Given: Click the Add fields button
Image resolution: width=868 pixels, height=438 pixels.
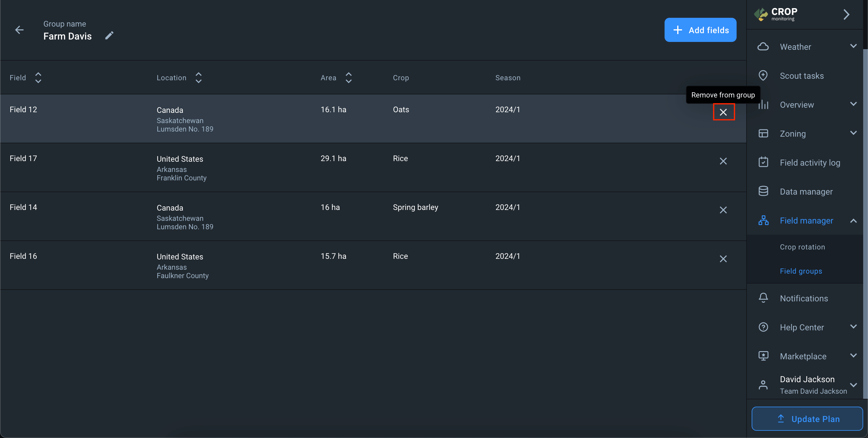Looking at the screenshot, I should pos(700,30).
